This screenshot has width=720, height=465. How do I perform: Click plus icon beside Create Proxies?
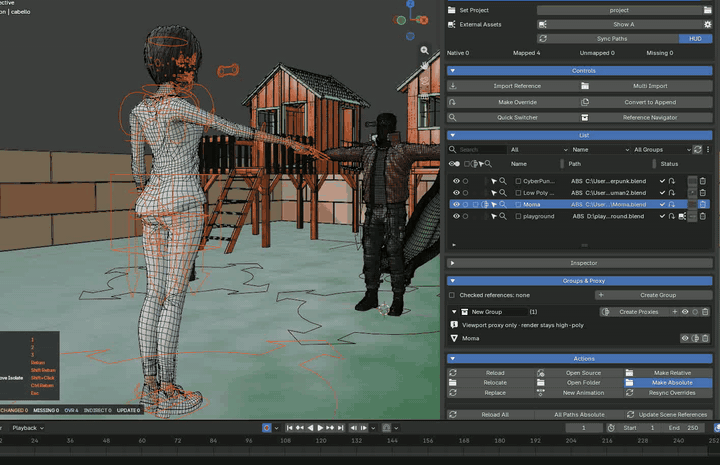(x=675, y=312)
